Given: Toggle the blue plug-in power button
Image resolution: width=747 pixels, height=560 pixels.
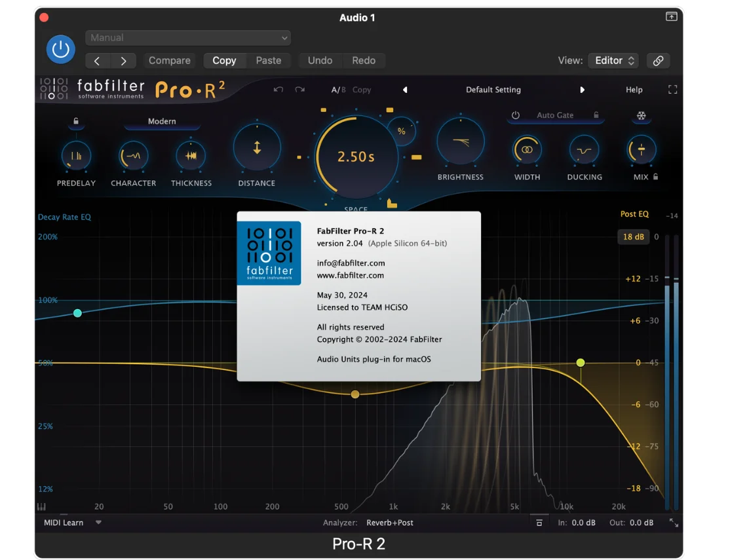Looking at the screenshot, I should tap(60, 49).
